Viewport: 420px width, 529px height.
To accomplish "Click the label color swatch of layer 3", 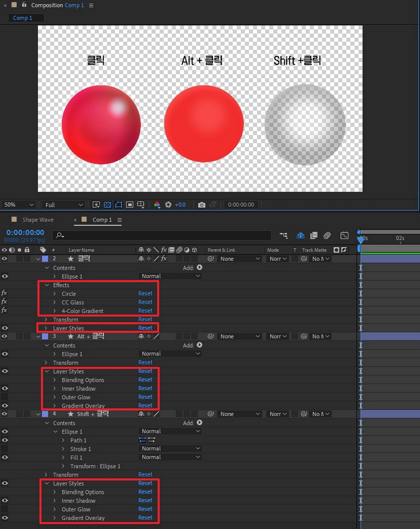I will pyautogui.click(x=45, y=336).
